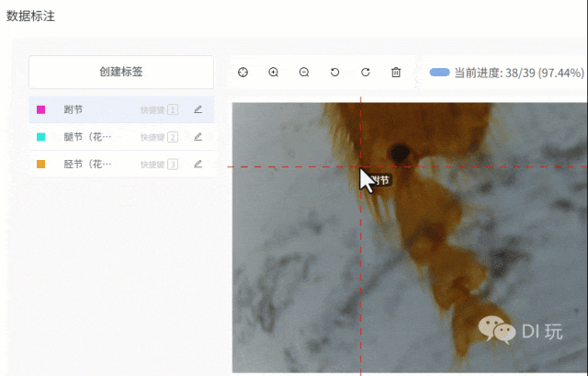Click the orange color swatch for 胫节
This screenshot has height=376, width=588.
click(x=40, y=164)
